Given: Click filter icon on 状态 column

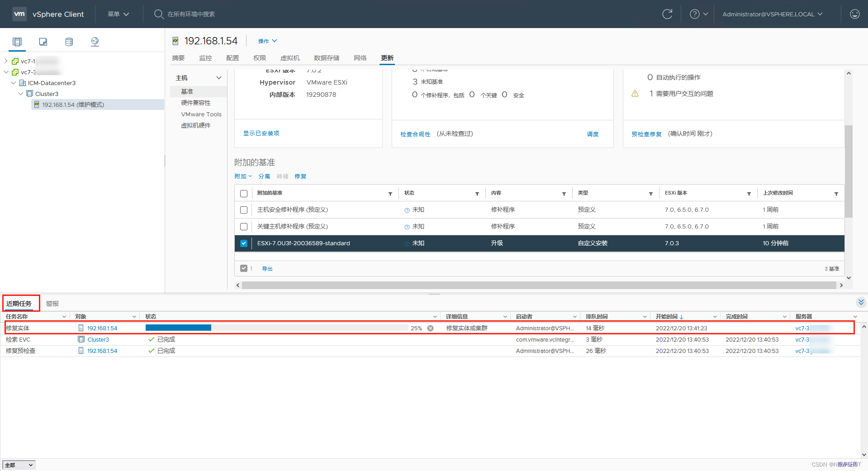Looking at the screenshot, I should click(477, 194).
